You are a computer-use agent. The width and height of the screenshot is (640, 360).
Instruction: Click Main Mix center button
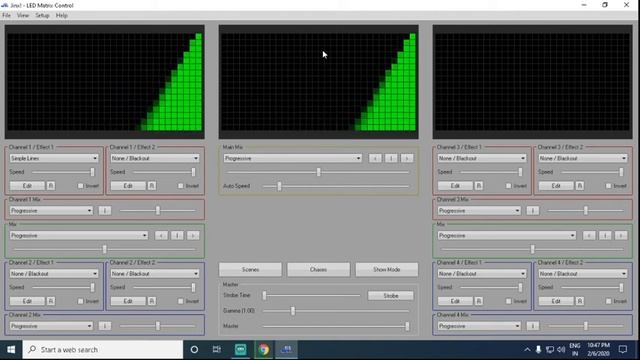pos(391,158)
